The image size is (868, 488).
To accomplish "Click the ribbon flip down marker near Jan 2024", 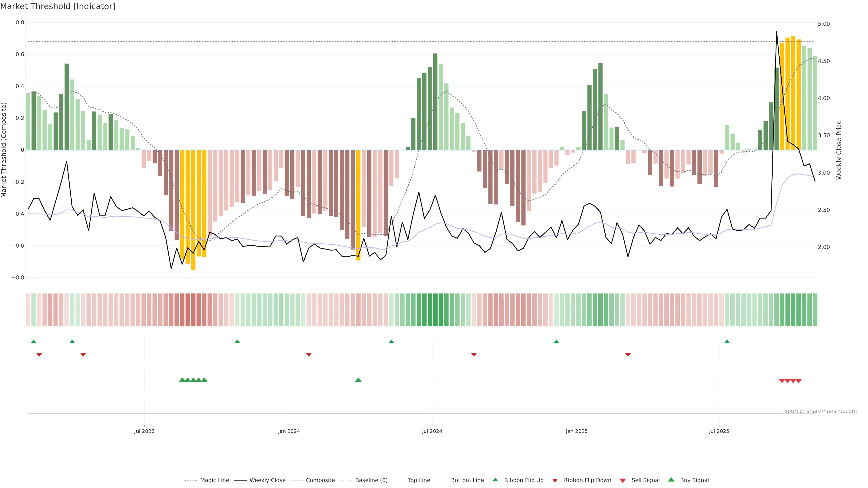I will [309, 355].
